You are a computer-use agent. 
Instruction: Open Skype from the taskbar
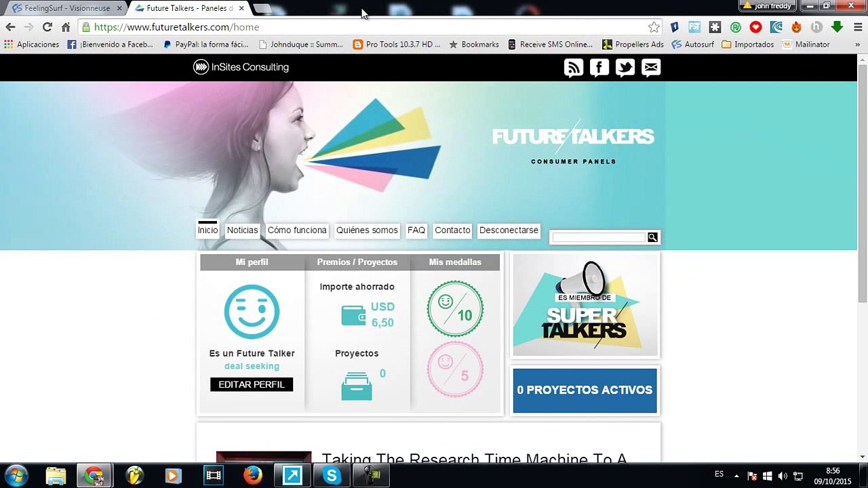click(332, 475)
